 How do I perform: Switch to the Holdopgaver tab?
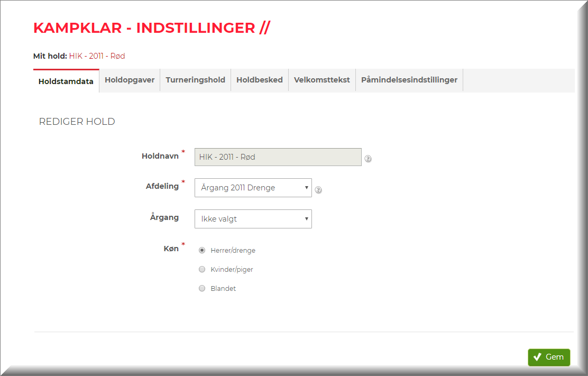point(130,80)
